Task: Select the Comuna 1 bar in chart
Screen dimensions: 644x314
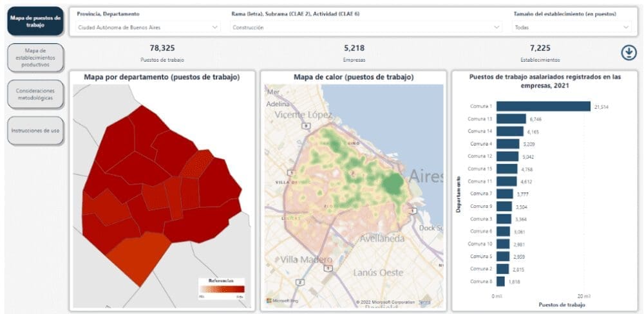Action: pos(543,106)
